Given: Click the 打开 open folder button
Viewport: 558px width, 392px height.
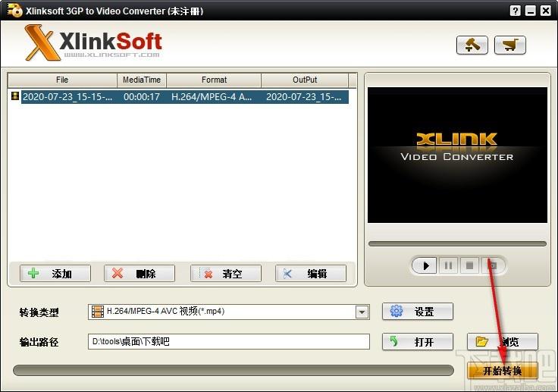Looking at the screenshot, I should (418, 342).
